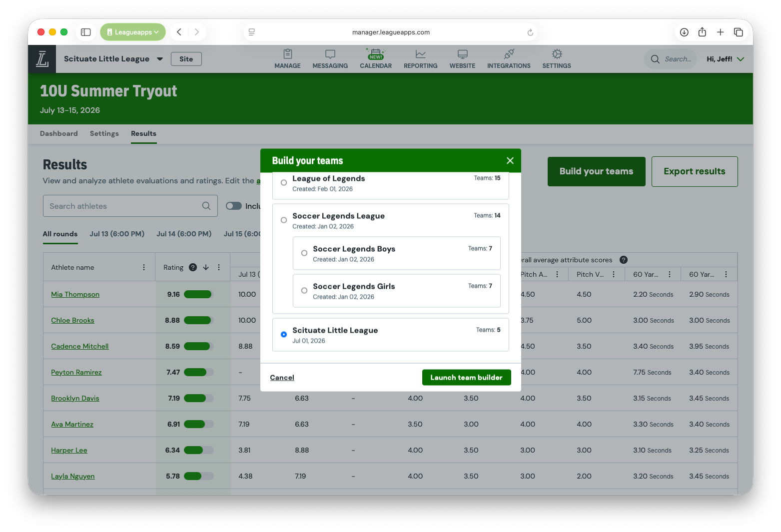
Task: Click the Cancel link in the dialog
Action: click(x=282, y=378)
